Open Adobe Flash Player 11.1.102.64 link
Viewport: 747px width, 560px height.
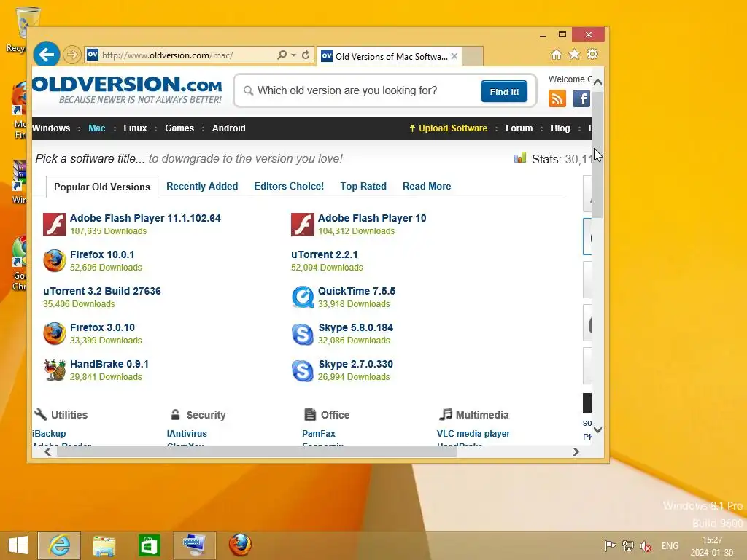tap(145, 218)
